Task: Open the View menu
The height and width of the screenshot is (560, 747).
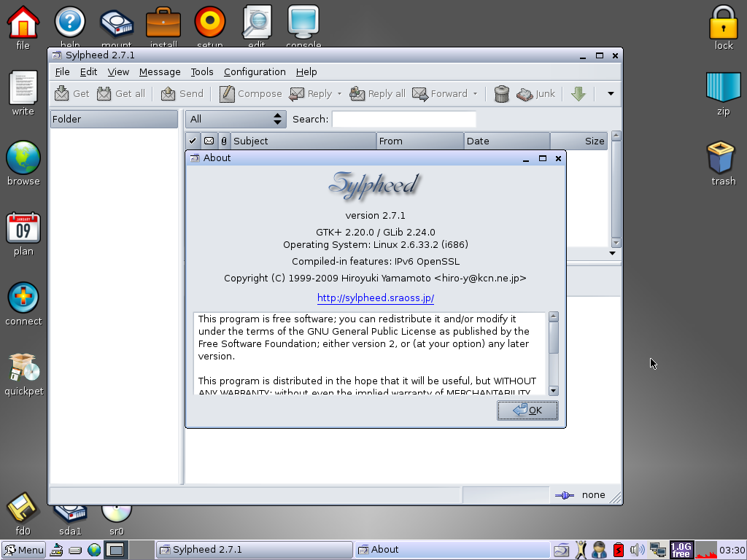Action: tap(118, 72)
